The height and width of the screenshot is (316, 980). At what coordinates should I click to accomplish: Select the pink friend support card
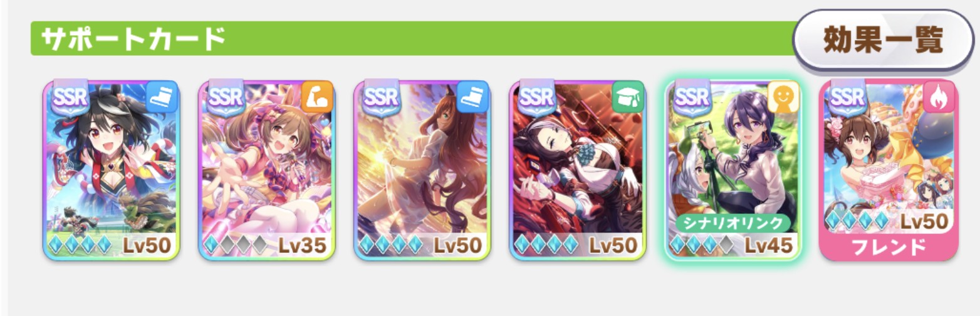[889, 170]
